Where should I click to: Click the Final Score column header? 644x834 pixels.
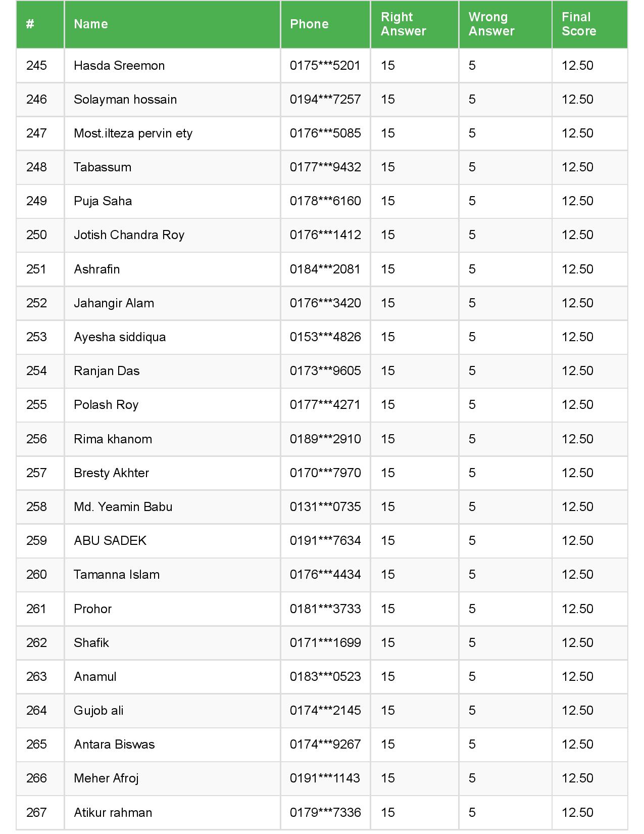tap(578, 24)
